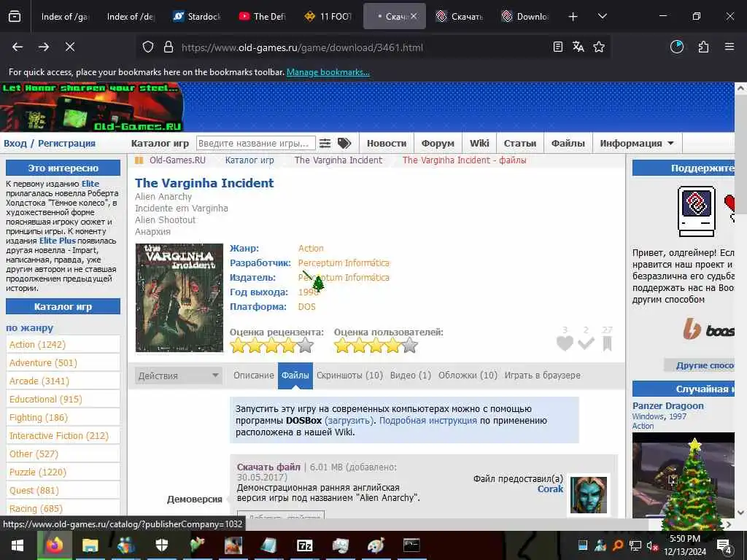Screen dimensions: 747x560
Task: Open File Explorer from the taskbar
Action: coord(90,545)
